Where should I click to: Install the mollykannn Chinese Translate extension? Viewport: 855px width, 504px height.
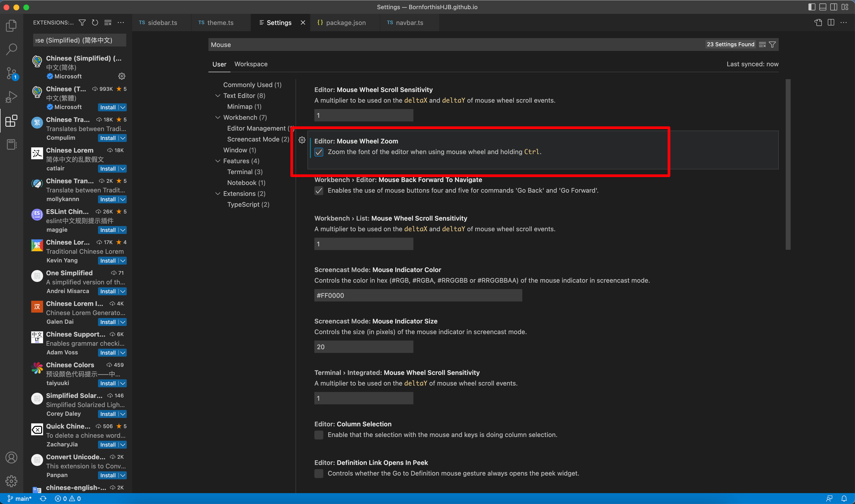tap(108, 199)
